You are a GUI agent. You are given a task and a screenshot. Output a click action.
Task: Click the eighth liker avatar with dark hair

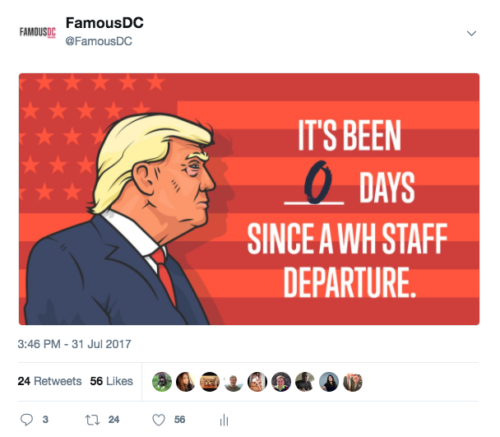coord(329,382)
